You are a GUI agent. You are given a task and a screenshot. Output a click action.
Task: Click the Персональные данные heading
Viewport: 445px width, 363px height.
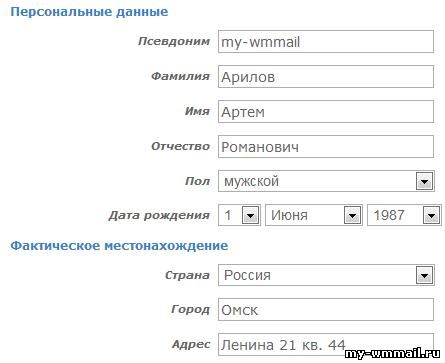pos(89,12)
